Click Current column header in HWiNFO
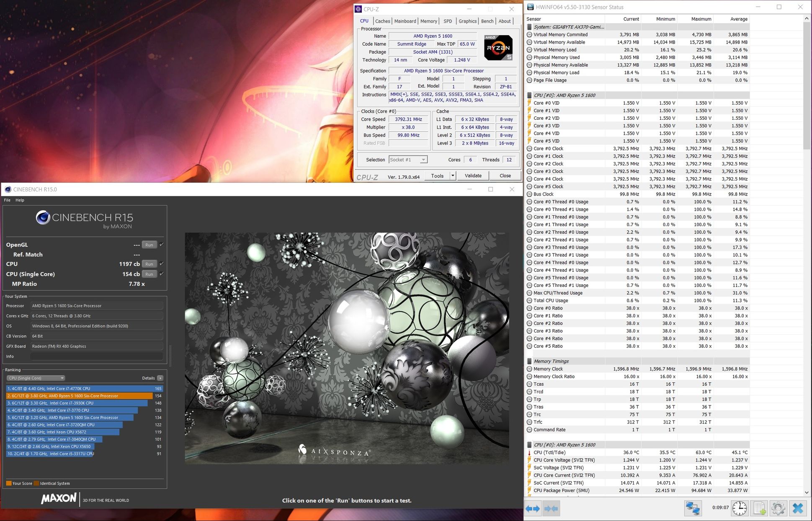The image size is (812, 521). coord(623,19)
